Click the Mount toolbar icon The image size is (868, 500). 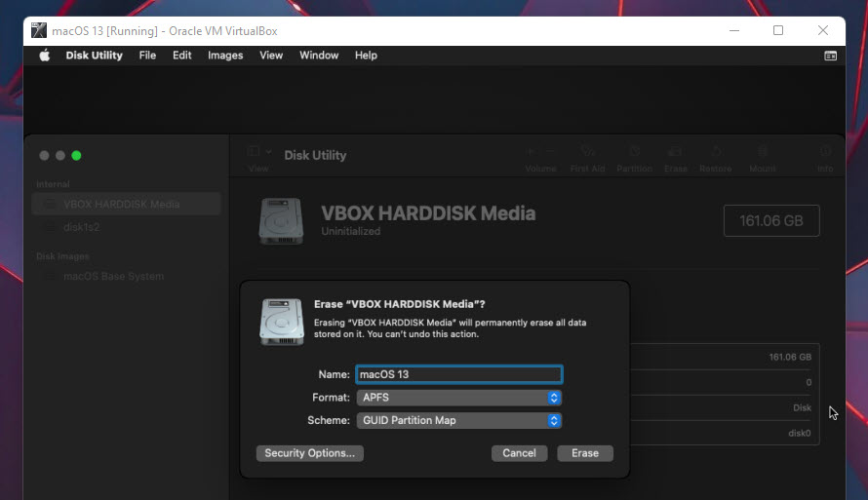point(763,151)
